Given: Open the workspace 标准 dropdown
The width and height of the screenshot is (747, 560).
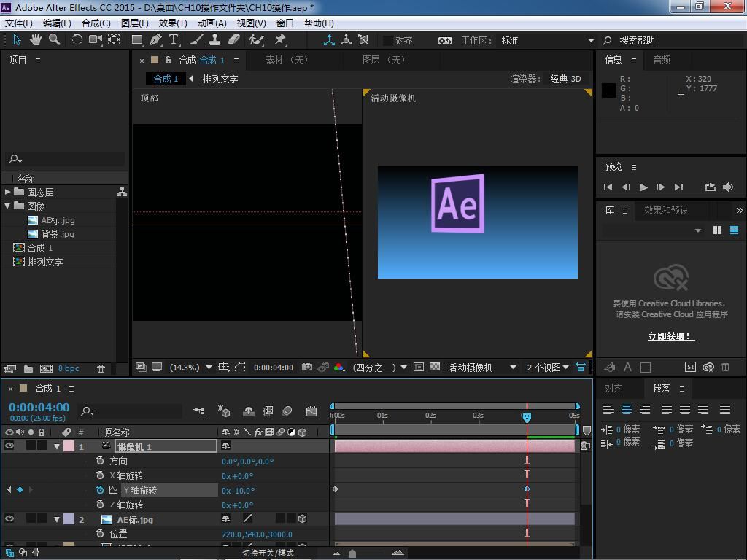Looking at the screenshot, I should (x=547, y=41).
